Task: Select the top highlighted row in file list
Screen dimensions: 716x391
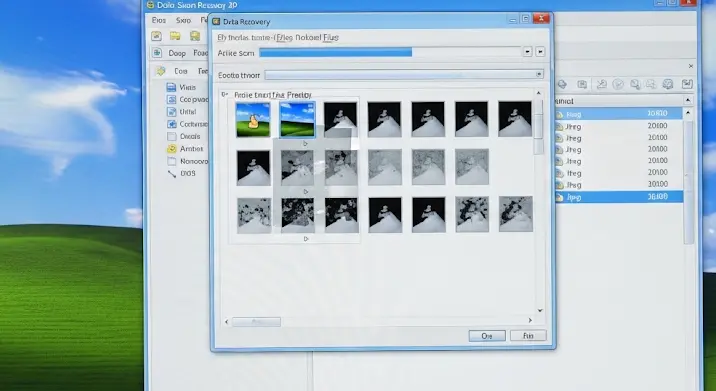Action: 619,114
